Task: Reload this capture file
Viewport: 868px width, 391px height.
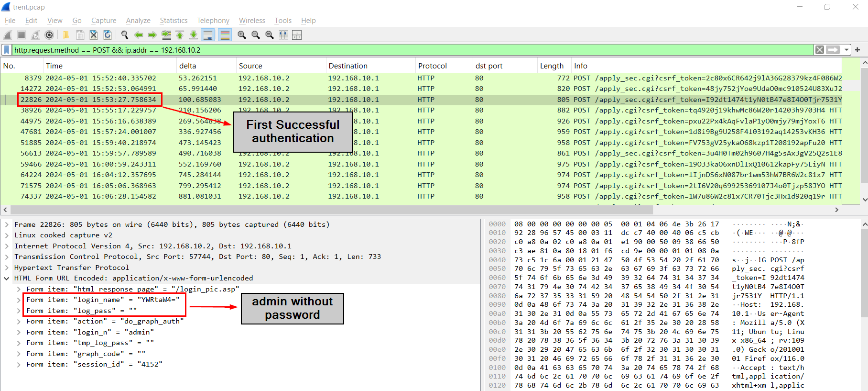Action: [x=108, y=35]
